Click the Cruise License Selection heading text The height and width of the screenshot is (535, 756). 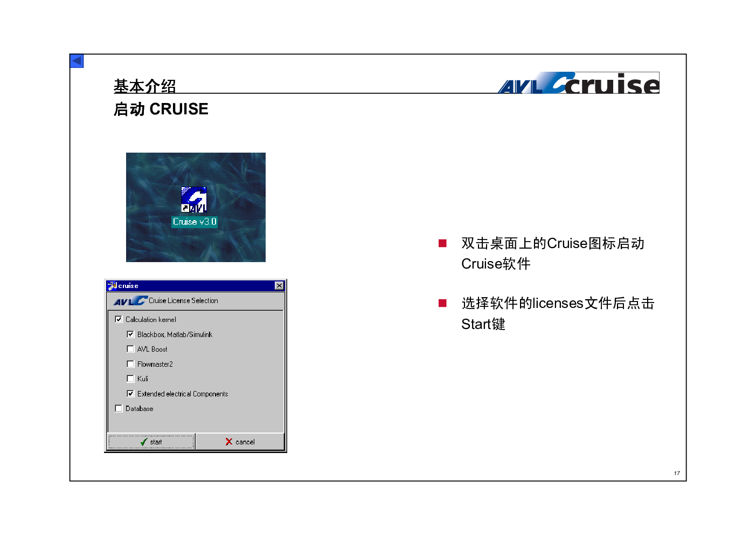click(183, 300)
